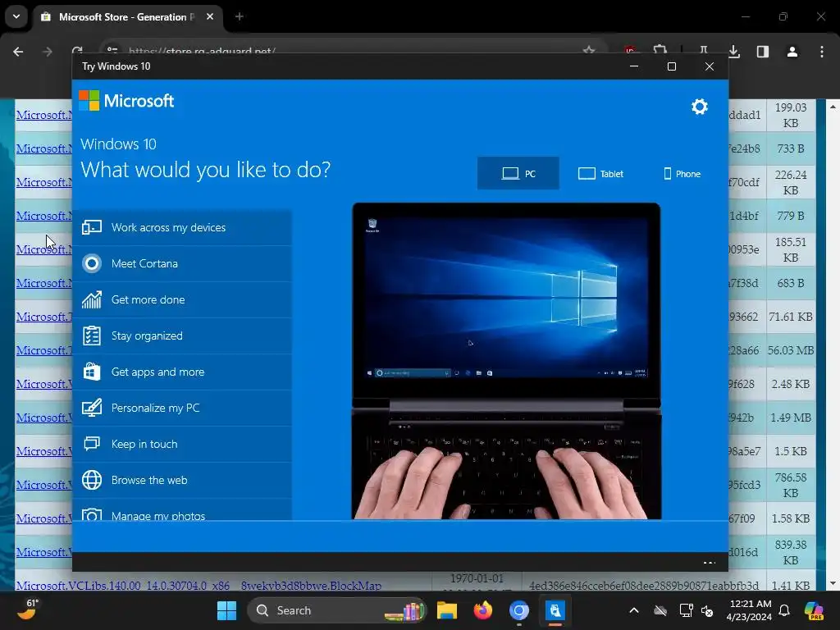Viewport: 840px width, 630px height.
Task: Click the checklist icon for Stay organized
Action: [x=92, y=336]
